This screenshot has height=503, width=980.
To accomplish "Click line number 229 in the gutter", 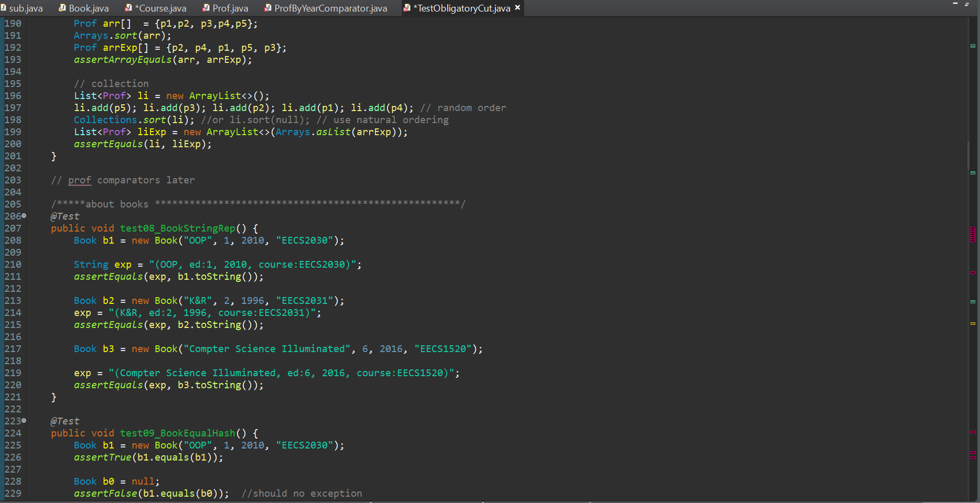I will point(13,494).
